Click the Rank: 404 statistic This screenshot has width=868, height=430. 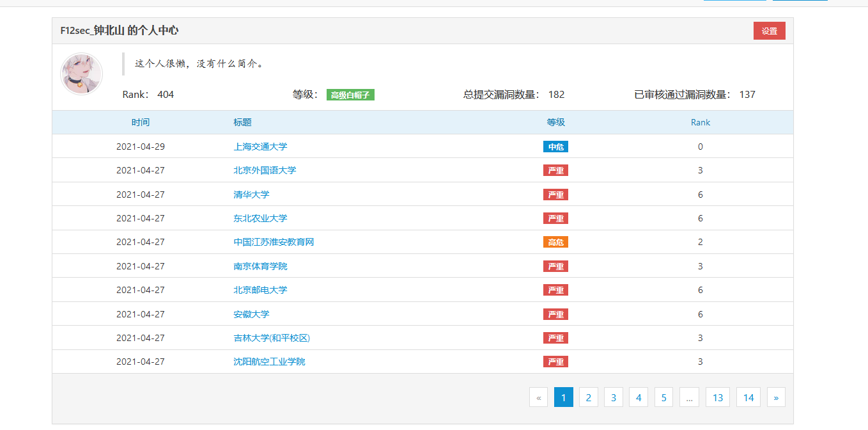[148, 95]
